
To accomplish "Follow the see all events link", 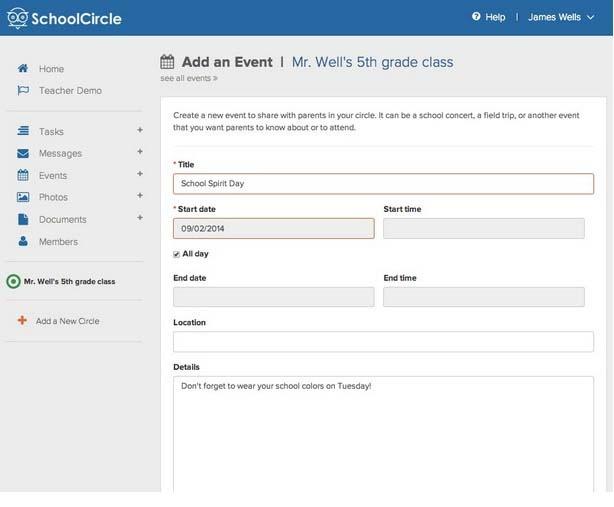I will coord(189,78).
